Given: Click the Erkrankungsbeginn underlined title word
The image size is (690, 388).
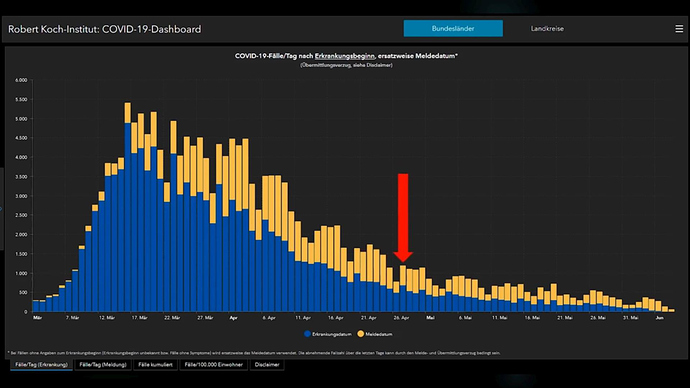Looking at the screenshot, I should [345, 56].
